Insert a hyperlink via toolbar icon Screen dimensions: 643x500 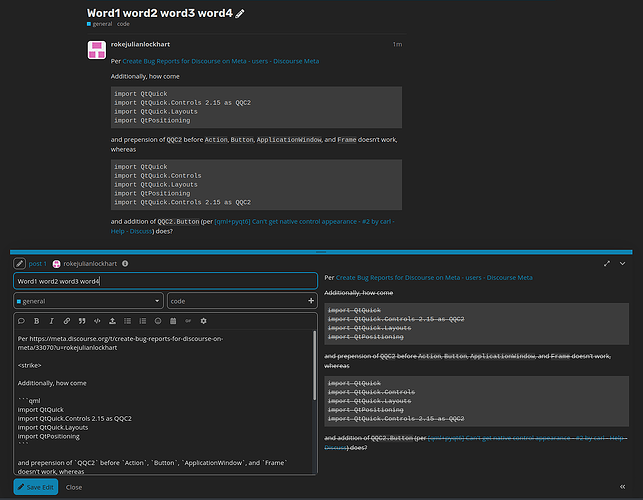pos(66,321)
